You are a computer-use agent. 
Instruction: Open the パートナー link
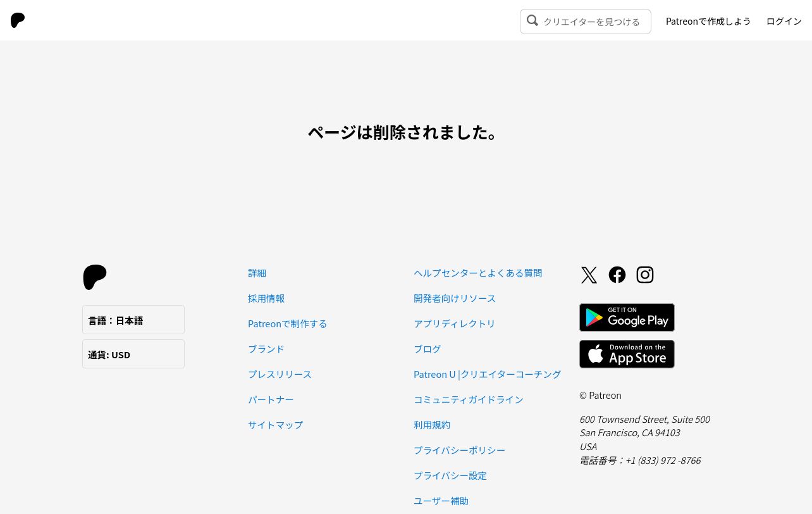coord(271,399)
